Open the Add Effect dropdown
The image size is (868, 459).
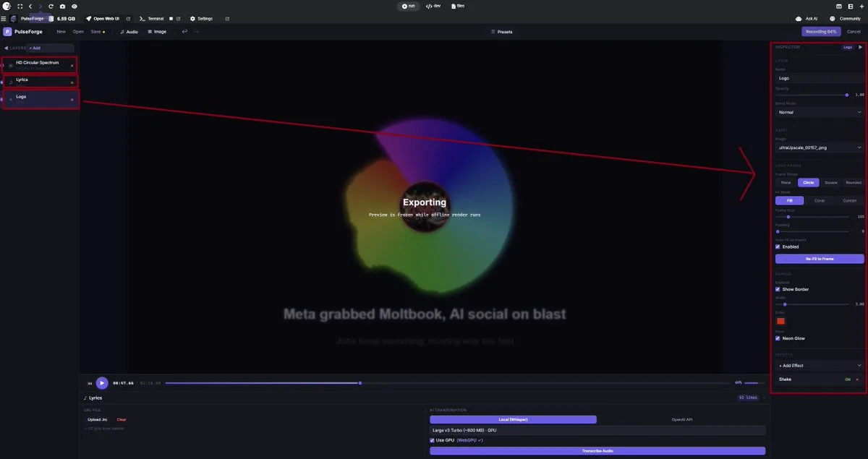coord(820,366)
